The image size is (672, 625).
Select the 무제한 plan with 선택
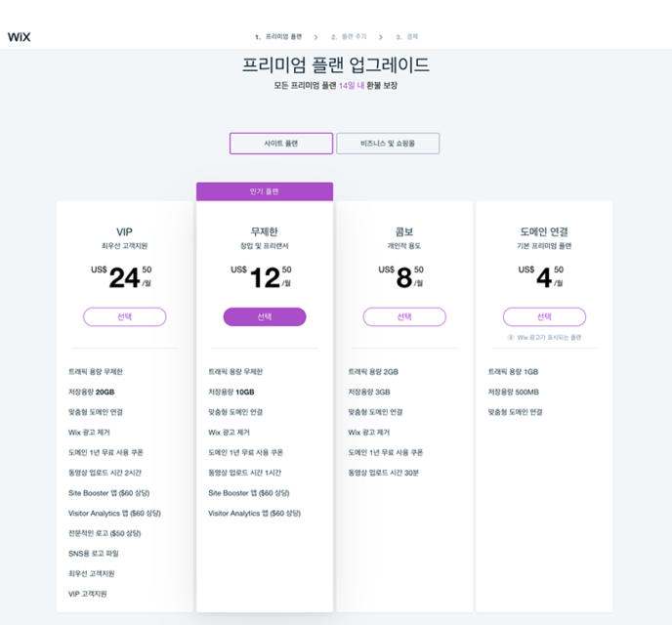tap(265, 316)
